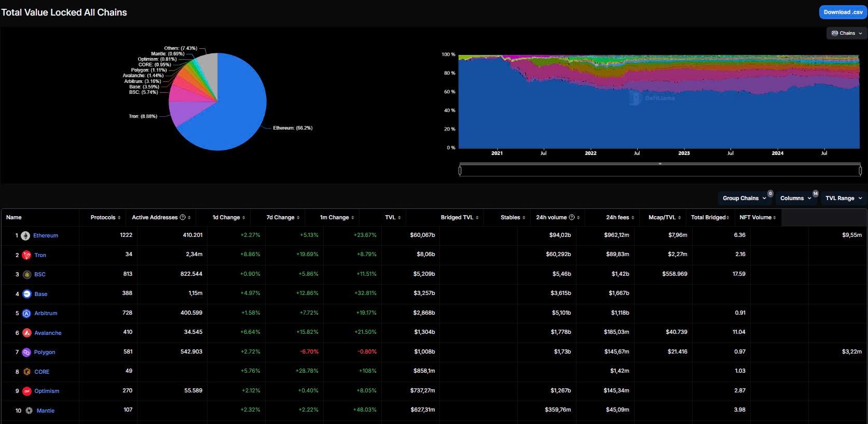The width and height of the screenshot is (868, 424).
Task: Click the Polygon chain logo icon
Action: (26, 352)
